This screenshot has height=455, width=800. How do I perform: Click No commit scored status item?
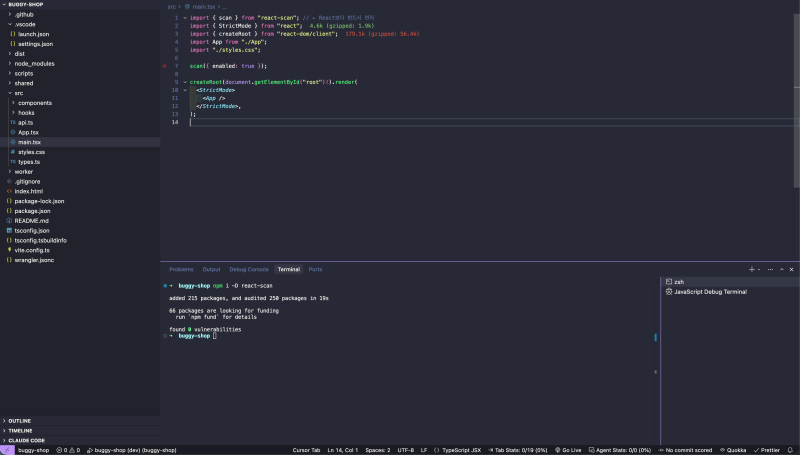[685, 450]
